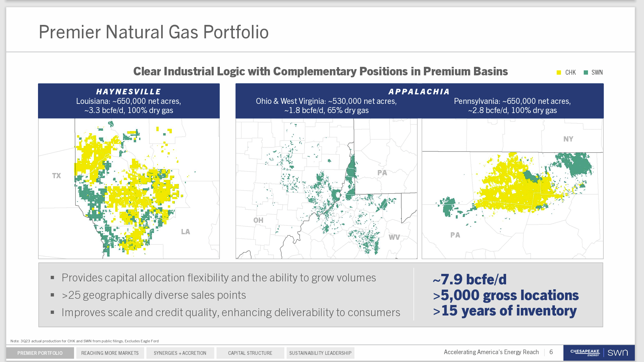Go to Reaching More Markets tab
This screenshot has width=644, height=362.
110,353
